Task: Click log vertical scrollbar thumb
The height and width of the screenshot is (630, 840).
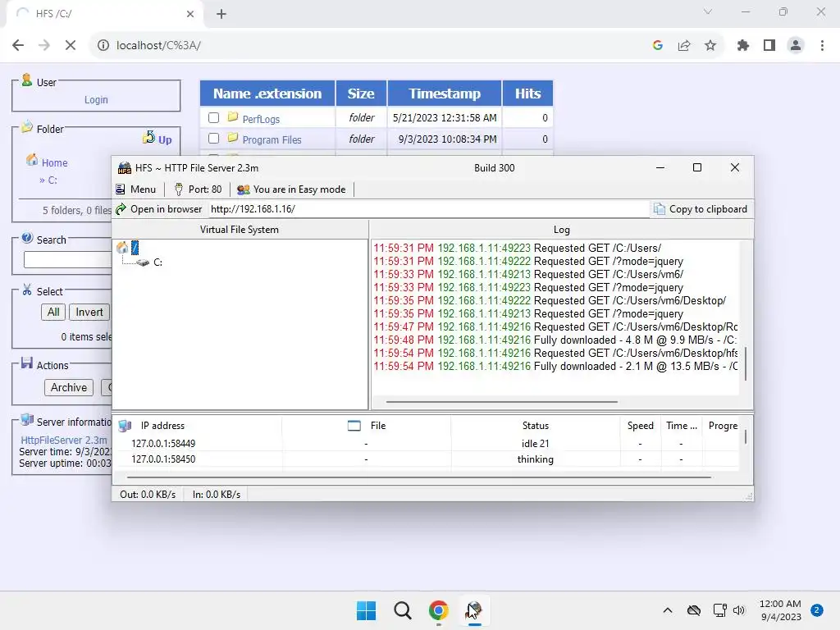Action: [x=745, y=363]
